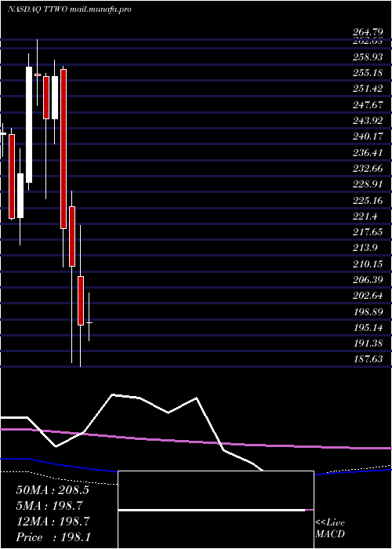Viewport: 392px width, 549px height.
Task: Select the 240.17 price axis label
Action: pyautogui.click(x=368, y=136)
